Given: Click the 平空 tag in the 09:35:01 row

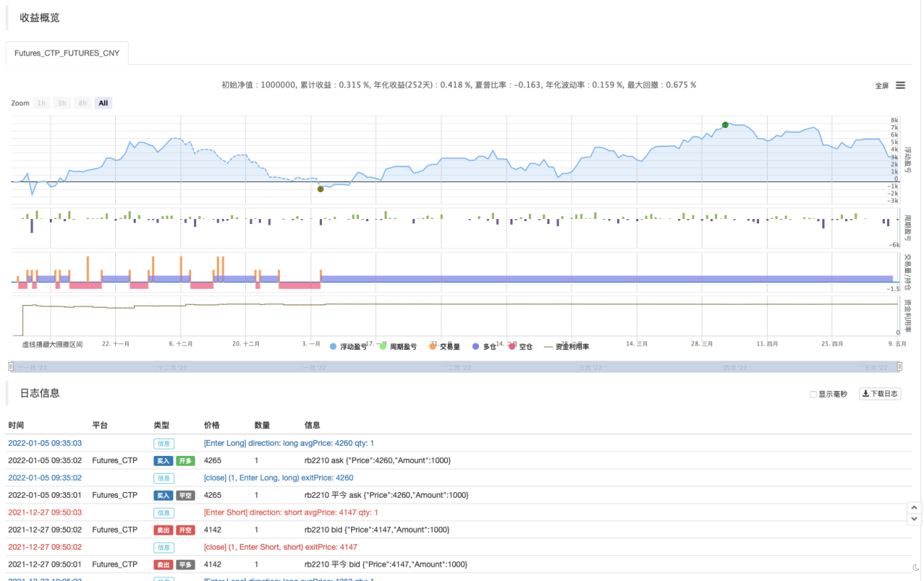Looking at the screenshot, I should [x=186, y=495].
